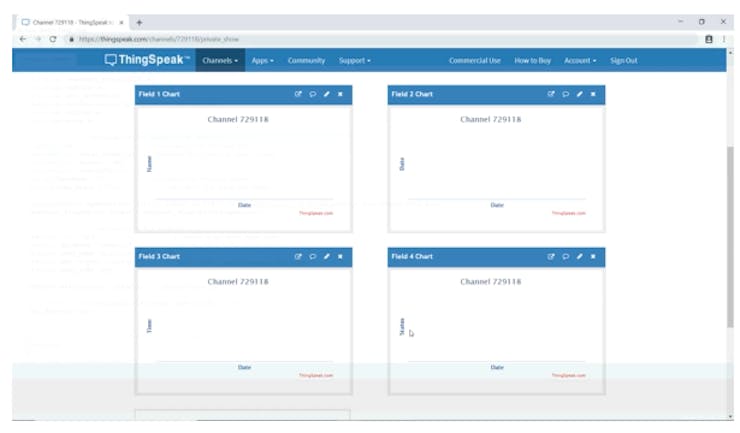Click ThingSpeak.com link in Field 4 Chart

(x=569, y=375)
